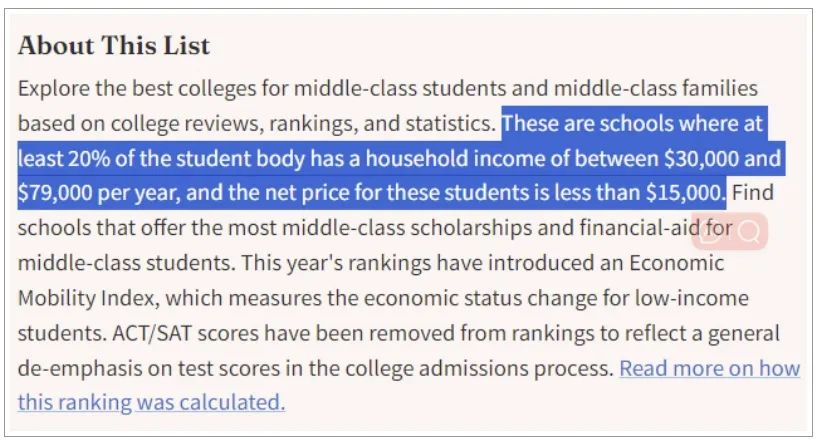This screenshot has height=447, width=820.
Task: Click the highlighted '$30,000' figure
Action: (x=701, y=158)
